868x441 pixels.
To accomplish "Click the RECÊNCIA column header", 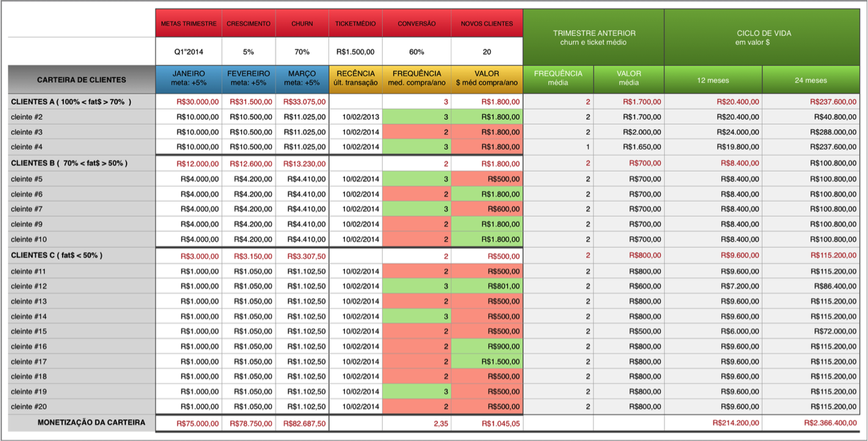I will 356,80.
